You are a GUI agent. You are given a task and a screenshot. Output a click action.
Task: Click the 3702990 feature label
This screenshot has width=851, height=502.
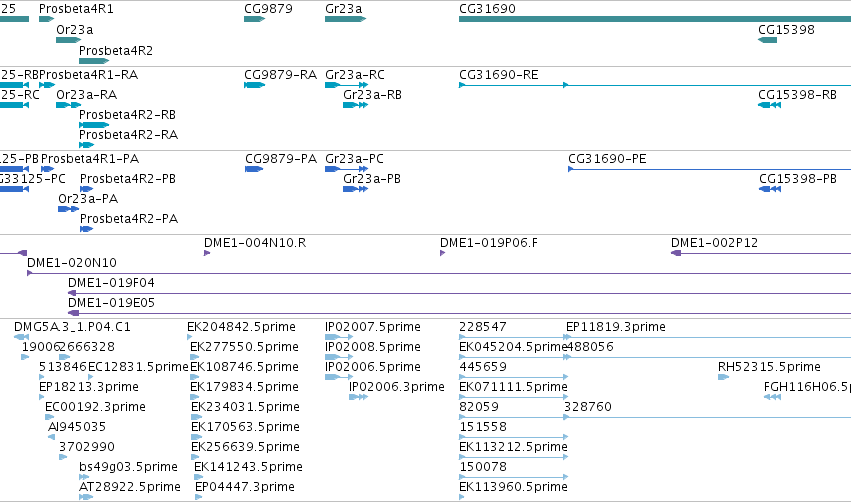87,447
